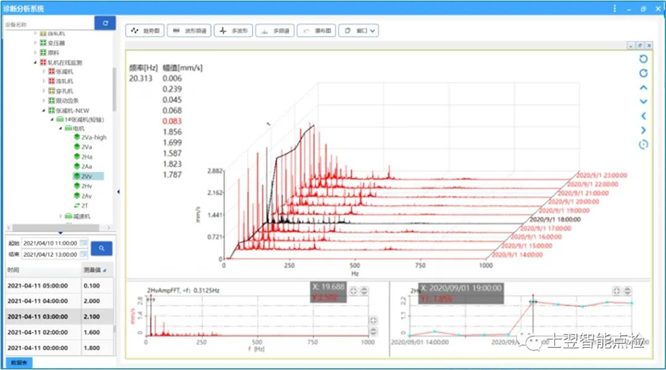Select the 2Va-high measurement point in tree
Viewport: 666px width, 370px height.
[90, 137]
